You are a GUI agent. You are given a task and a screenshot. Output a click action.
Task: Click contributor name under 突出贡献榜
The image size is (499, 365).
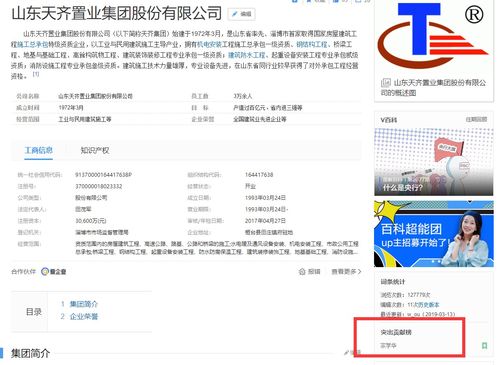tap(388, 346)
